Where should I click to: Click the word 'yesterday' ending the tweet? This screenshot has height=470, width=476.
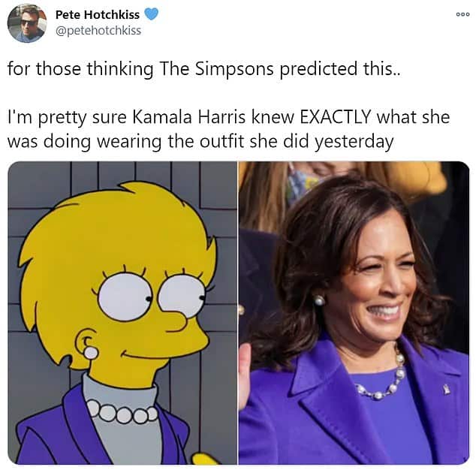[x=354, y=142]
